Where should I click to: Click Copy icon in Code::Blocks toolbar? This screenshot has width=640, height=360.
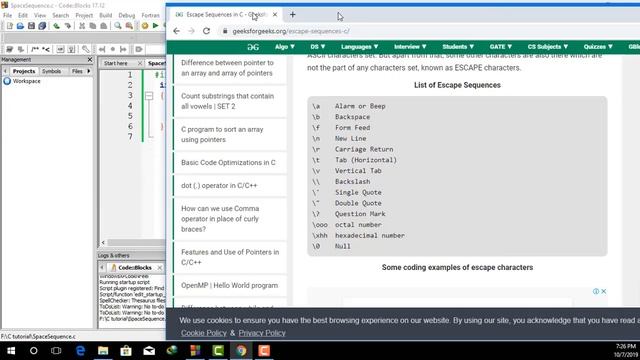93,26
